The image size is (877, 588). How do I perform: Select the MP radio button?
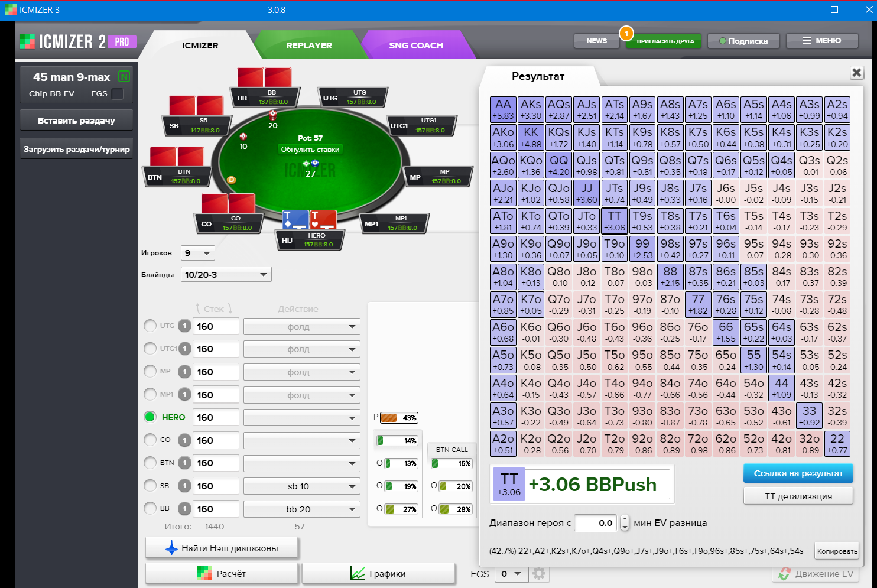[x=150, y=371]
